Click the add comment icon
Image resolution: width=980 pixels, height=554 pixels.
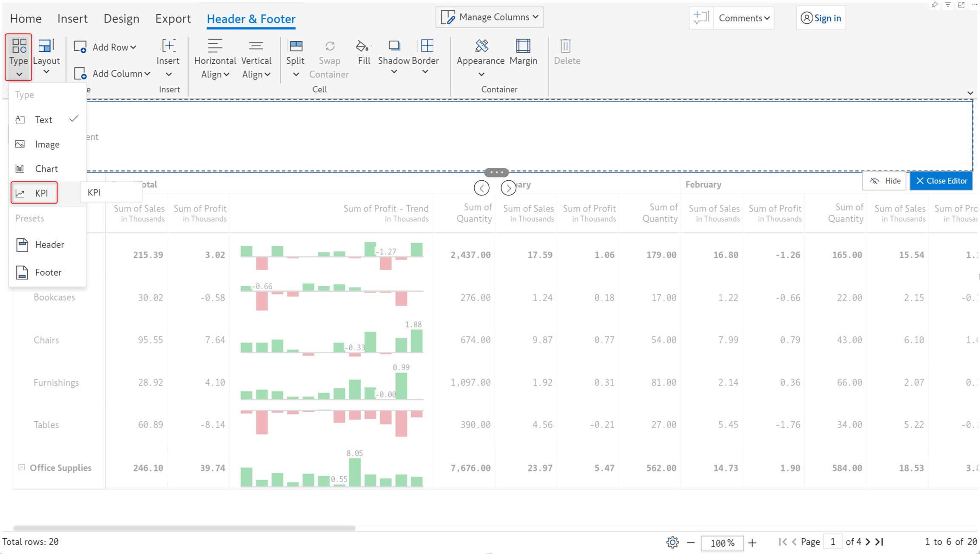(x=701, y=18)
